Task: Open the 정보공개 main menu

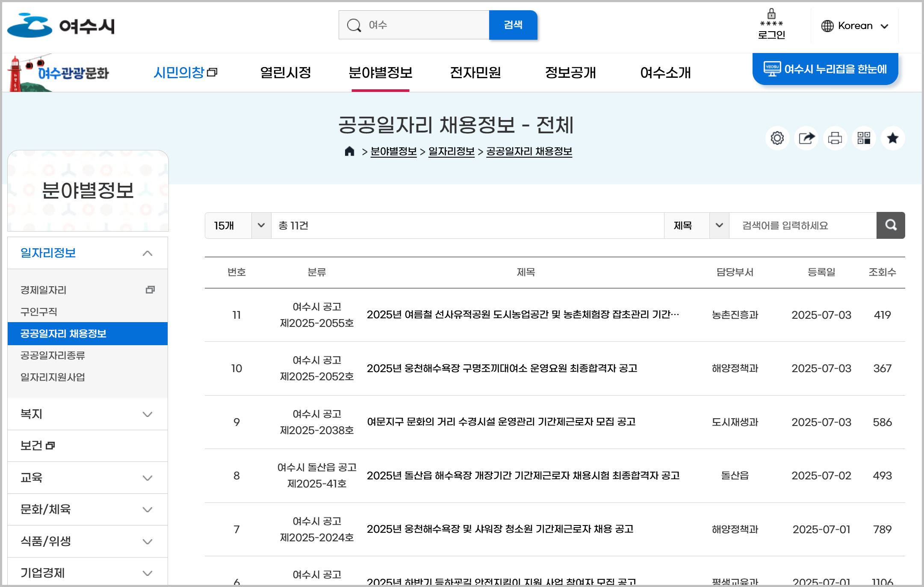Action: (570, 73)
